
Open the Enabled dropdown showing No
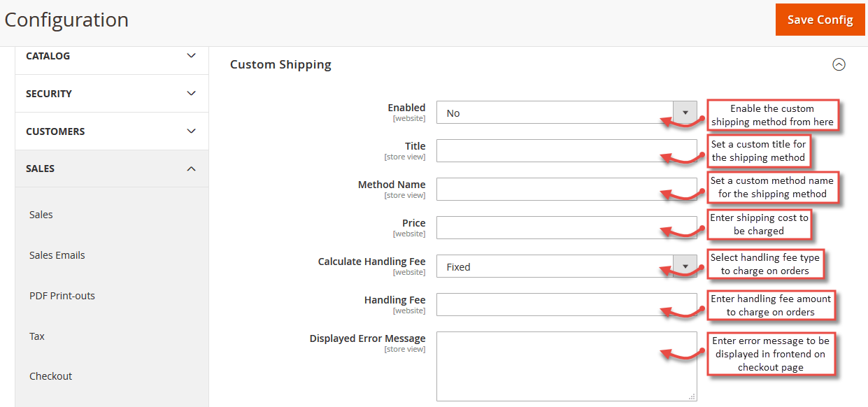(x=567, y=113)
